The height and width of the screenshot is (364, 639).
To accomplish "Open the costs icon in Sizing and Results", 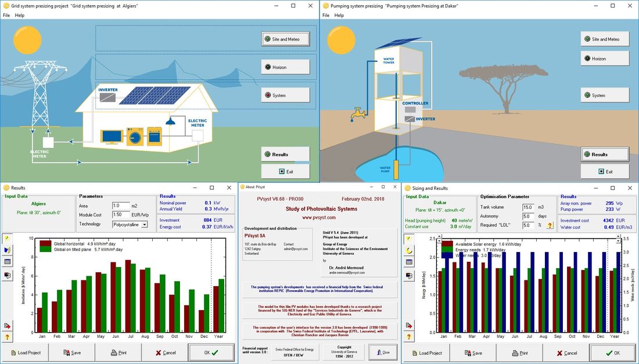I will tap(409, 276).
